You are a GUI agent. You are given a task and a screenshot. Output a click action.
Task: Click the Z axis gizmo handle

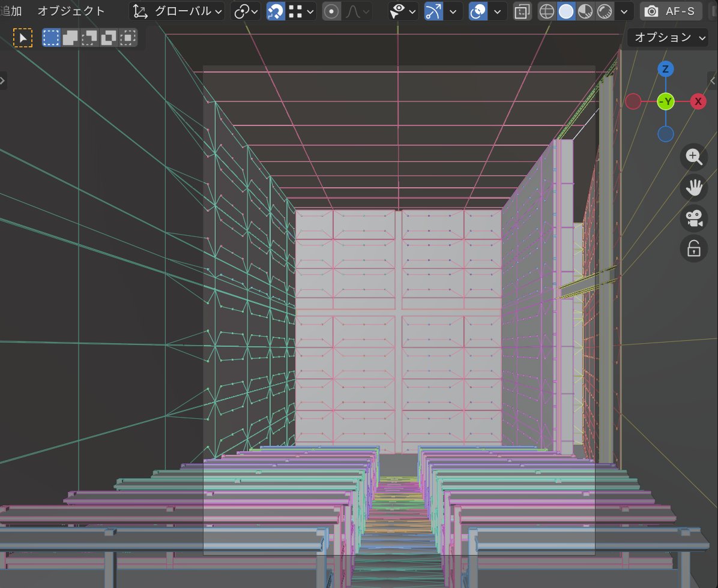pos(665,69)
